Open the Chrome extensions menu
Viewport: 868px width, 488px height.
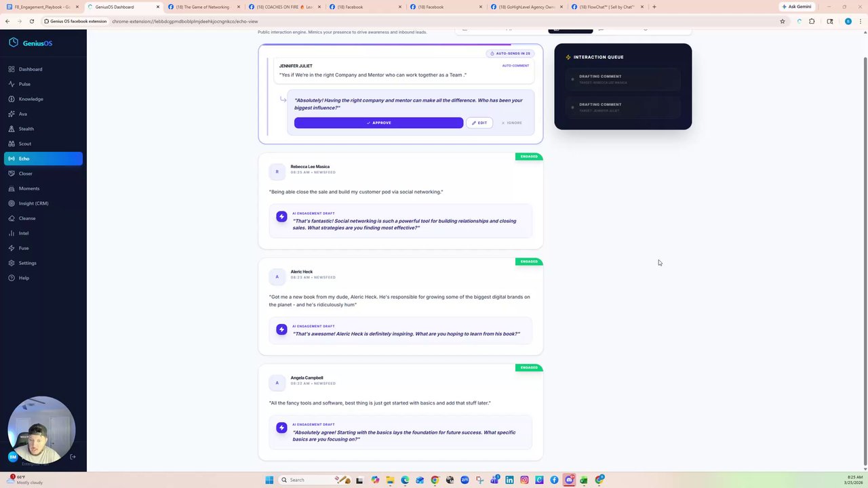(x=812, y=21)
